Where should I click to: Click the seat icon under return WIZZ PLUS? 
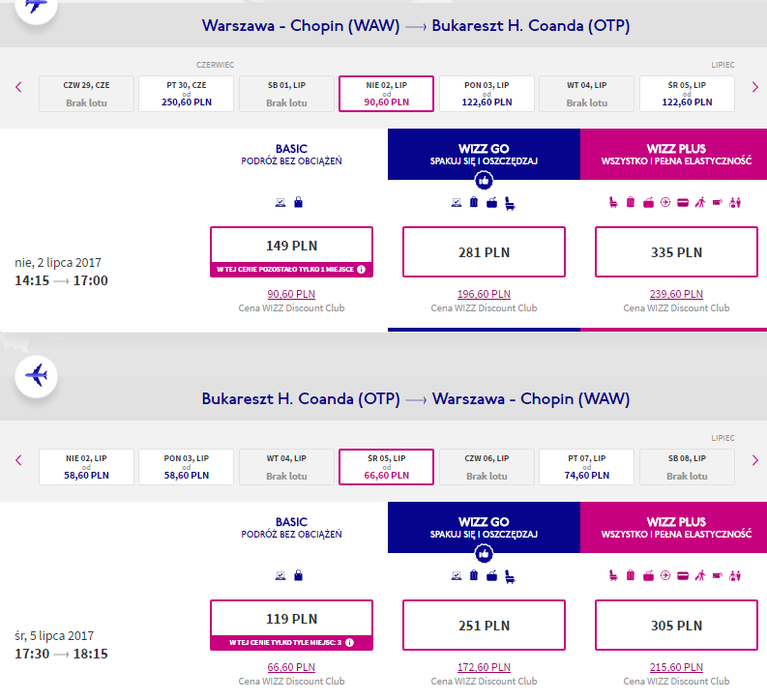[613, 575]
